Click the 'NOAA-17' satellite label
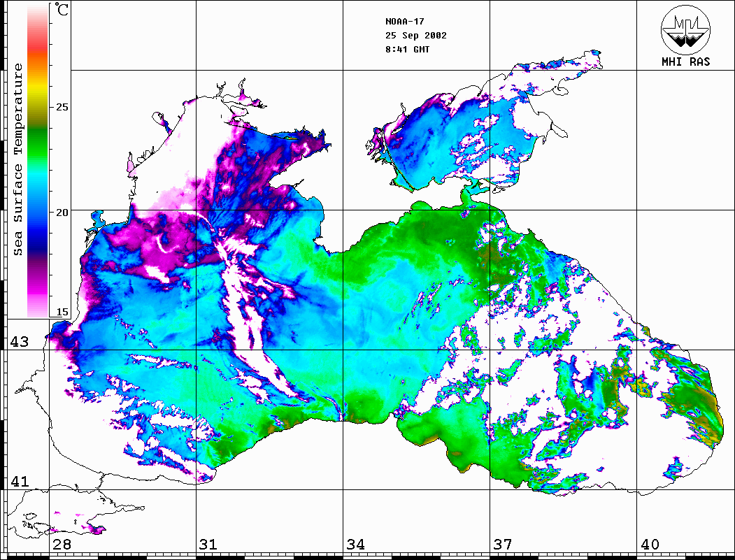The width and height of the screenshot is (735, 560). 404,22
